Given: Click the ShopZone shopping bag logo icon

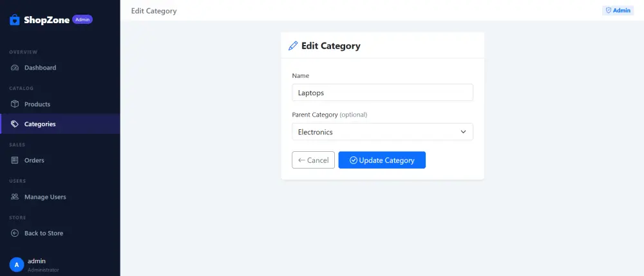Looking at the screenshot, I should [15, 20].
